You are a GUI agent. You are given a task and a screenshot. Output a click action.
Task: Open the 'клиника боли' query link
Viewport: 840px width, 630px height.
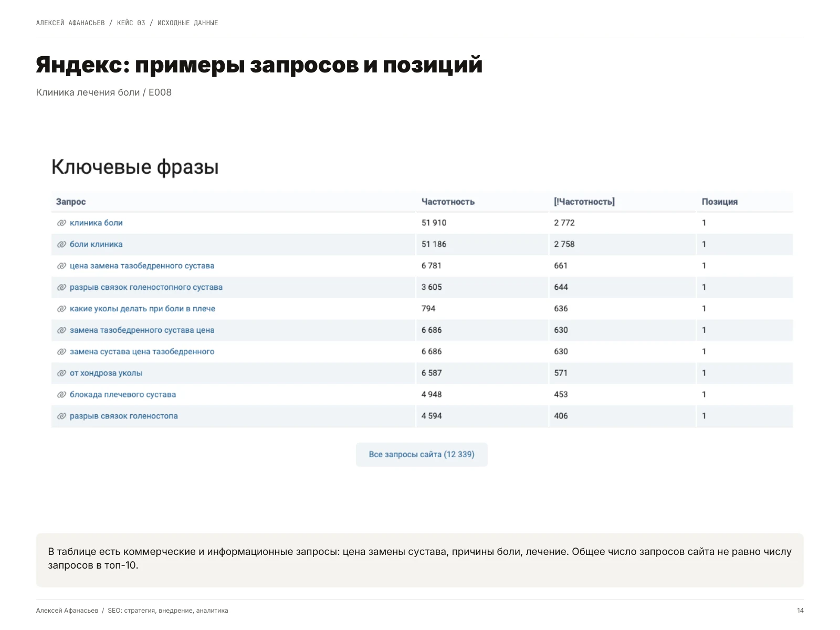[x=96, y=223]
